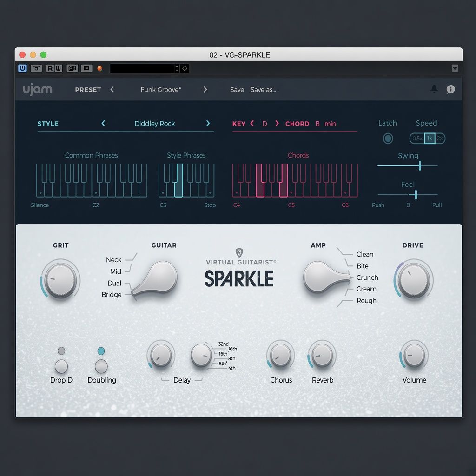Select the Neck pickup position
The height and width of the screenshot is (476, 476).
pyautogui.click(x=113, y=260)
